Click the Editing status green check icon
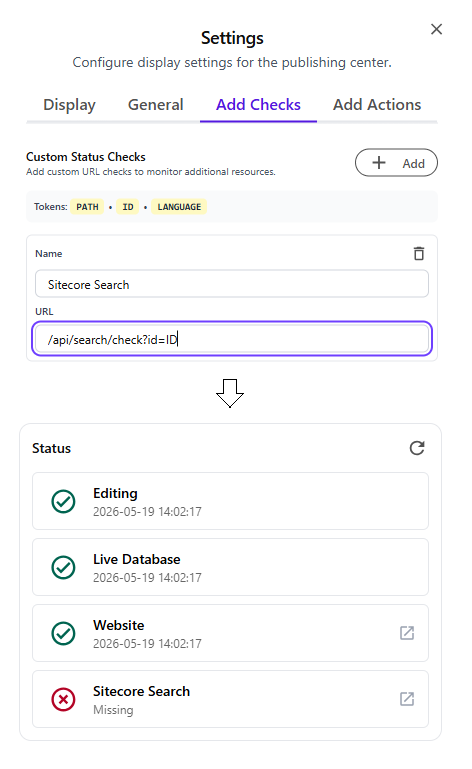Viewport: 472px width, 769px height. click(63, 501)
